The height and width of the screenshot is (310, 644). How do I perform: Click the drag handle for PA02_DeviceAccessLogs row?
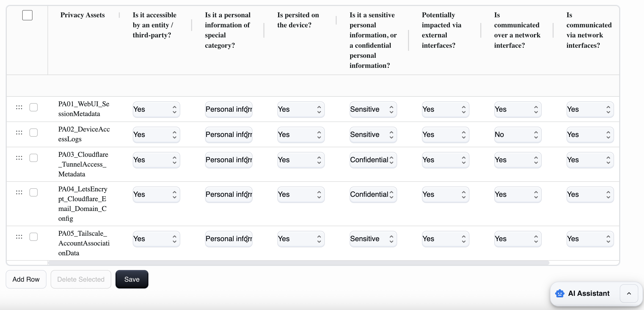pos(19,133)
